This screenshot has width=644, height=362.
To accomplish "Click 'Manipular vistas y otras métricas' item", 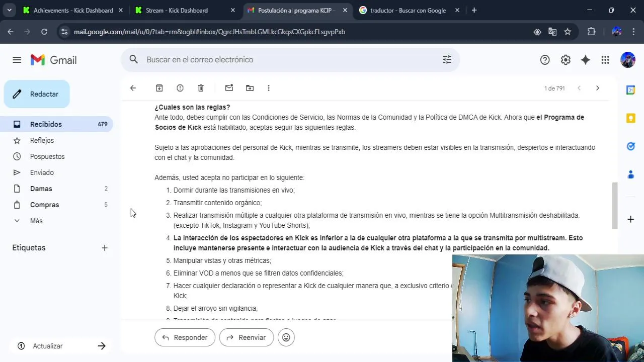I will click(222, 260).
